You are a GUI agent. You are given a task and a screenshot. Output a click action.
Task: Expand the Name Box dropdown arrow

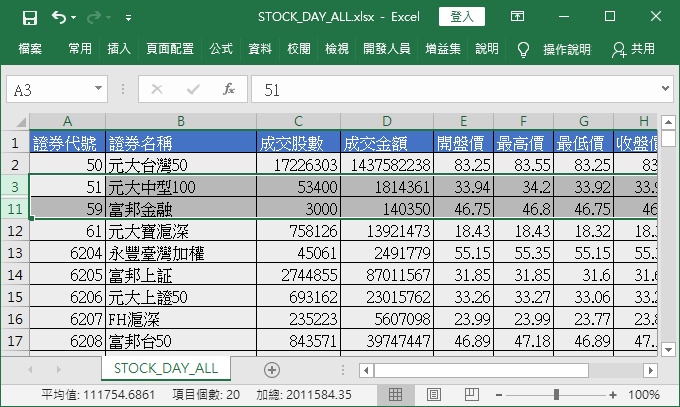coord(98,89)
